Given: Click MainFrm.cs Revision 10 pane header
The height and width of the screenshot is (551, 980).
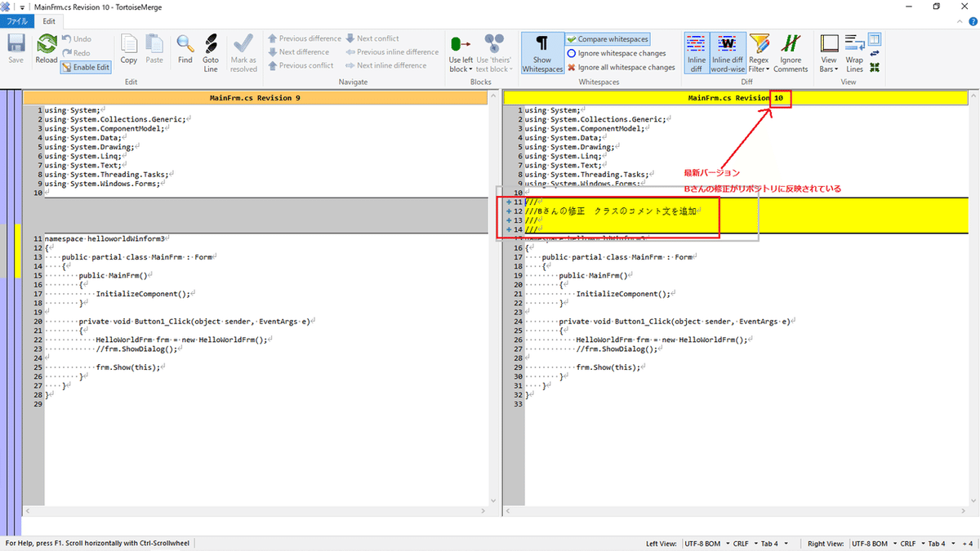Looking at the screenshot, I should (736, 98).
